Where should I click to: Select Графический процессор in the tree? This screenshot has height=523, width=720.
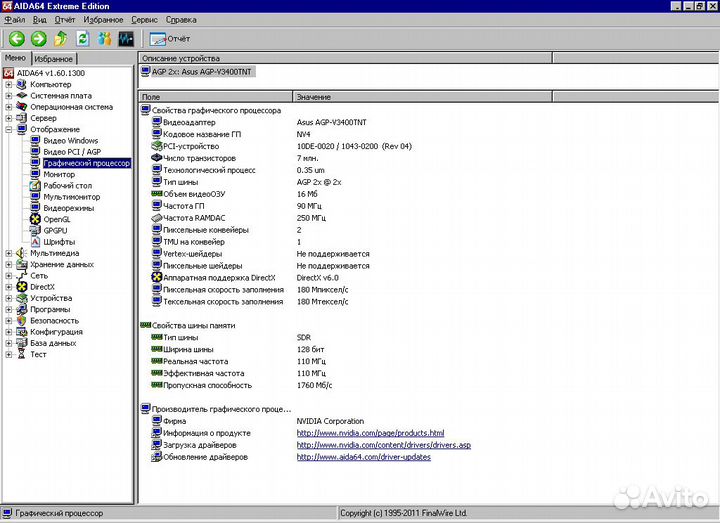[x=87, y=163]
